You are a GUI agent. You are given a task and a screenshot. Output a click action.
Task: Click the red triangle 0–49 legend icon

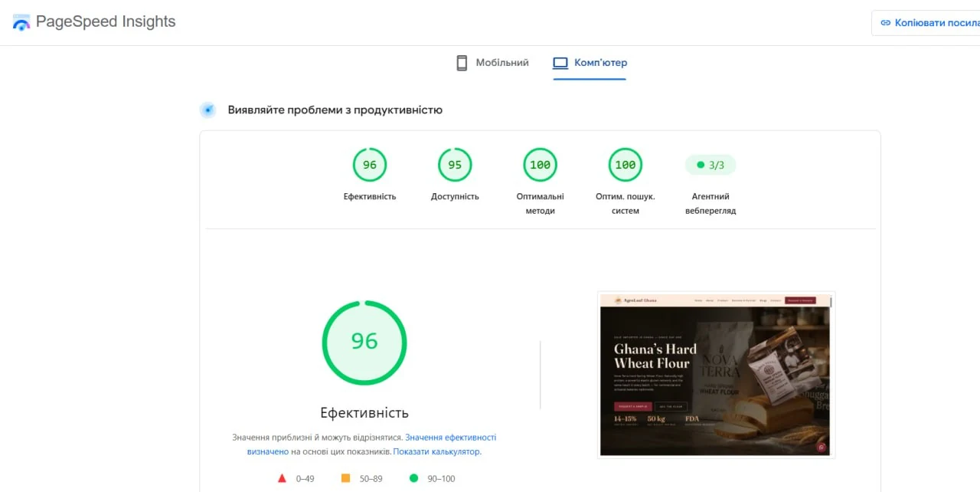click(x=282, y=478)
